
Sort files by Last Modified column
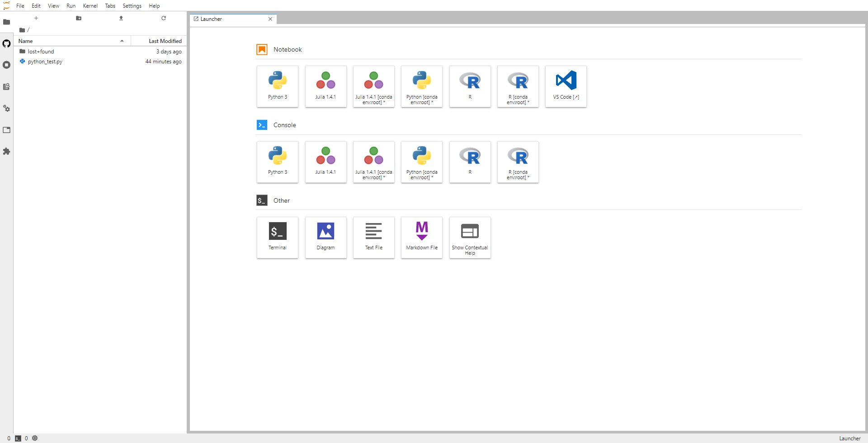click(x=159, y=41)
